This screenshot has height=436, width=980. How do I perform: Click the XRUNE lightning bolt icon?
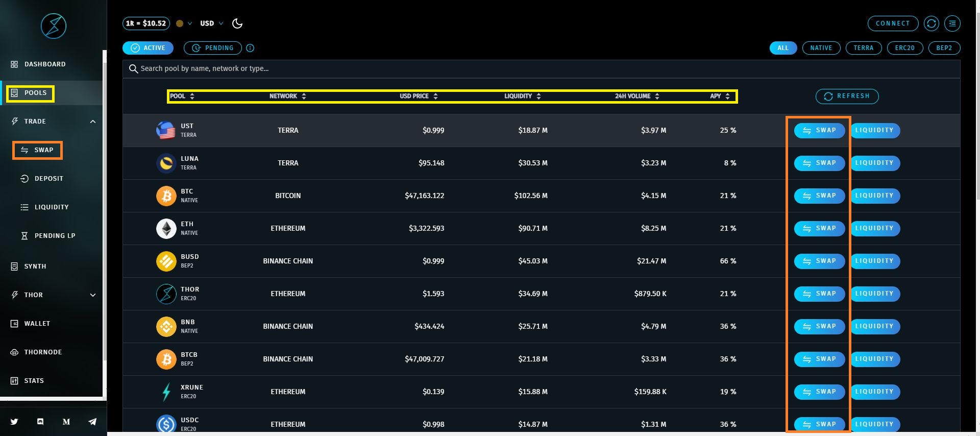[x=166, y=392]
